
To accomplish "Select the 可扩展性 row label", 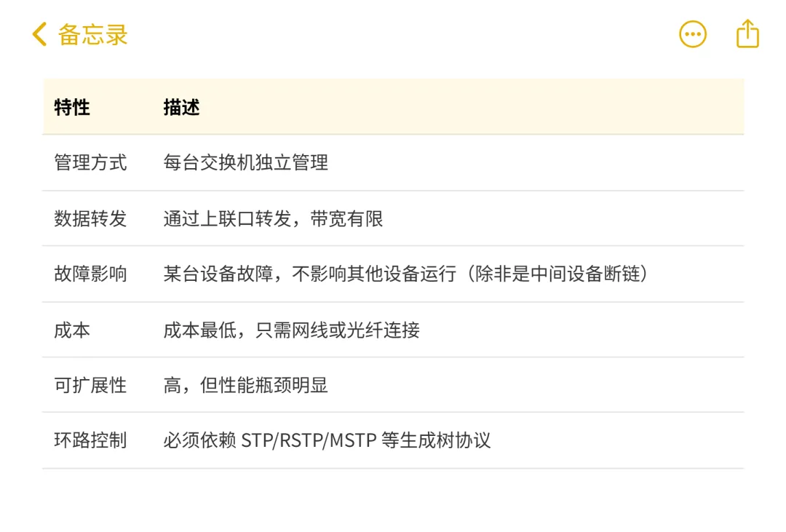I will [x=90, y=386].
